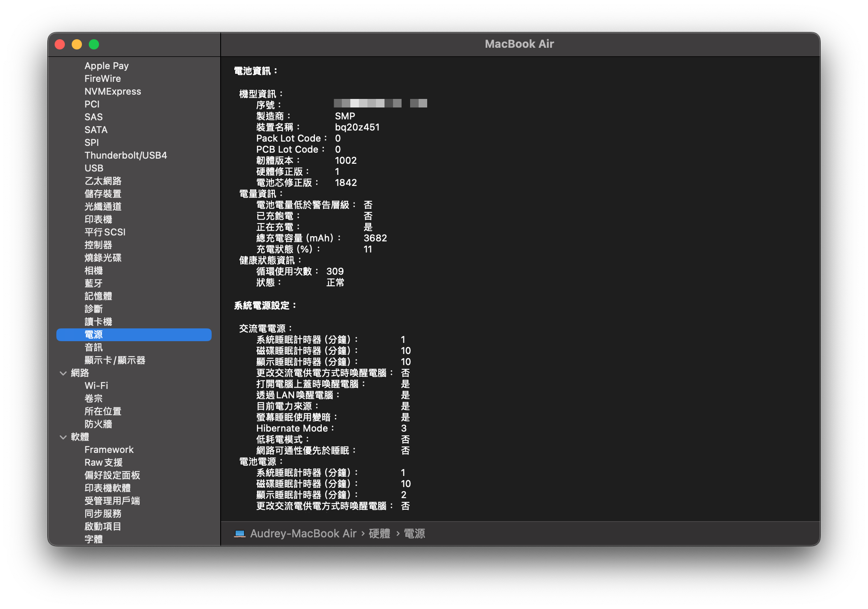This screenshot has height=609, width=868.
Task: Click the green zoom window button
Action: click(x=94, y=44)
